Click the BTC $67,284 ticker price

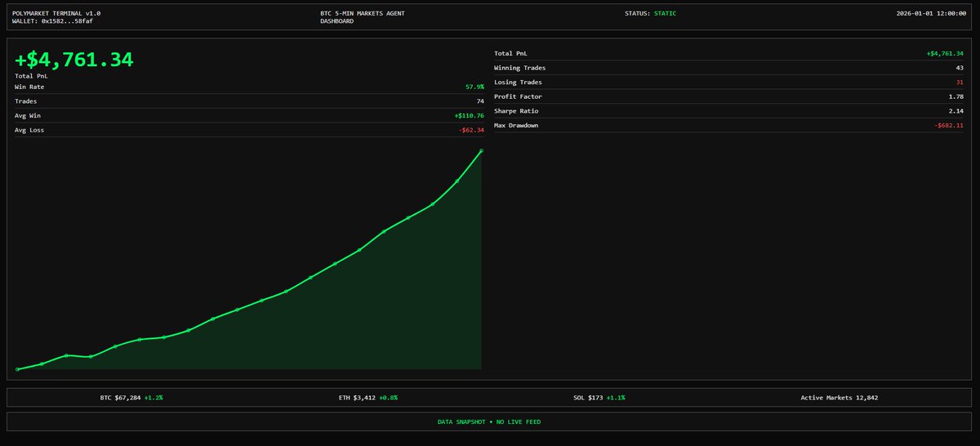click(121, 398)
